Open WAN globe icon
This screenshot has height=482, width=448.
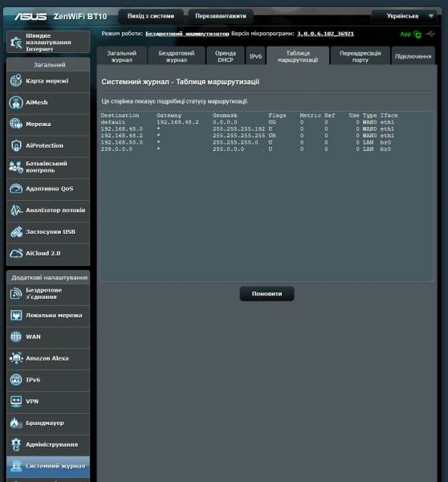point(16,337)
